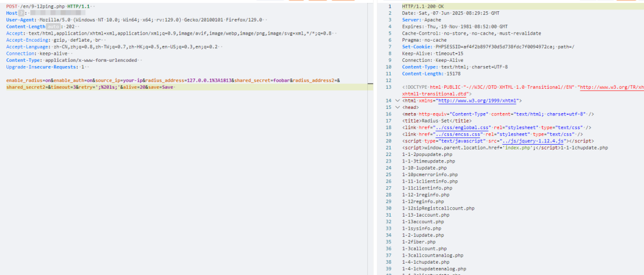Click the 1-4-1chupdateanalog.php output line
This screenshot has height=275, width=644.
(x=434, y=268)
